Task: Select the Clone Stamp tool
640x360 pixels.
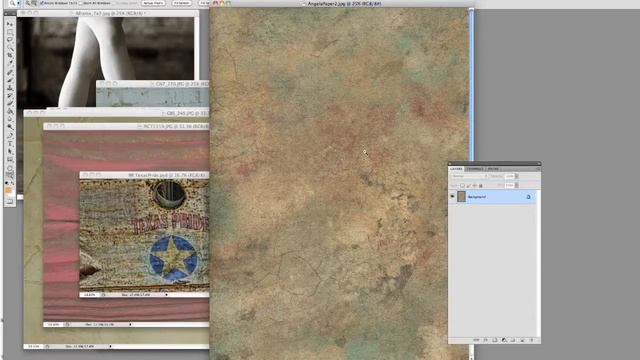Action: click(9, 88)
